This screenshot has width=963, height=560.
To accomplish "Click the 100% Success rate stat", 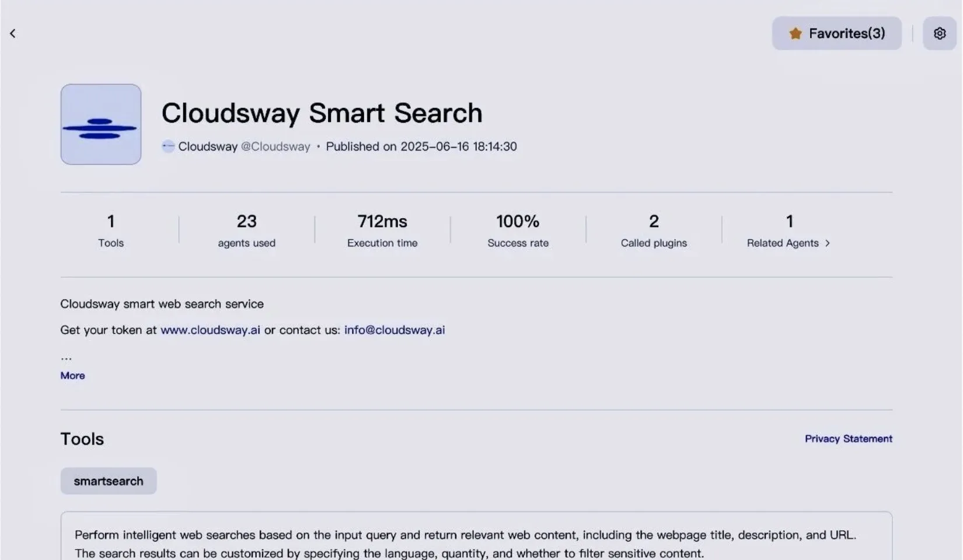I will [518, 231].
